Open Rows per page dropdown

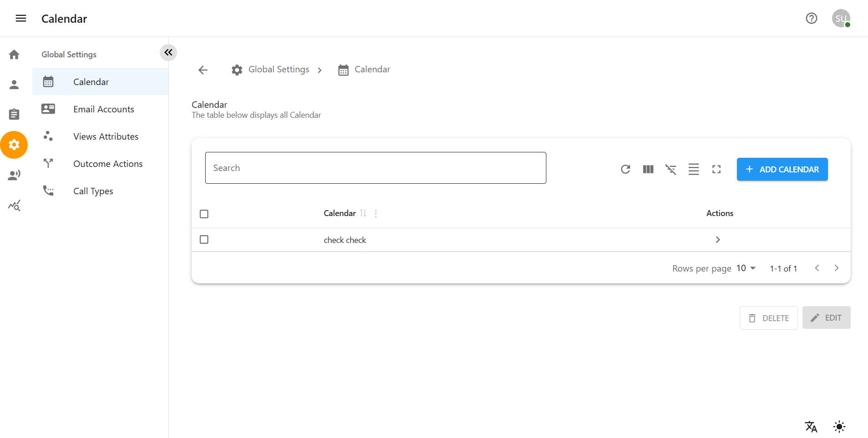point(746,268)
